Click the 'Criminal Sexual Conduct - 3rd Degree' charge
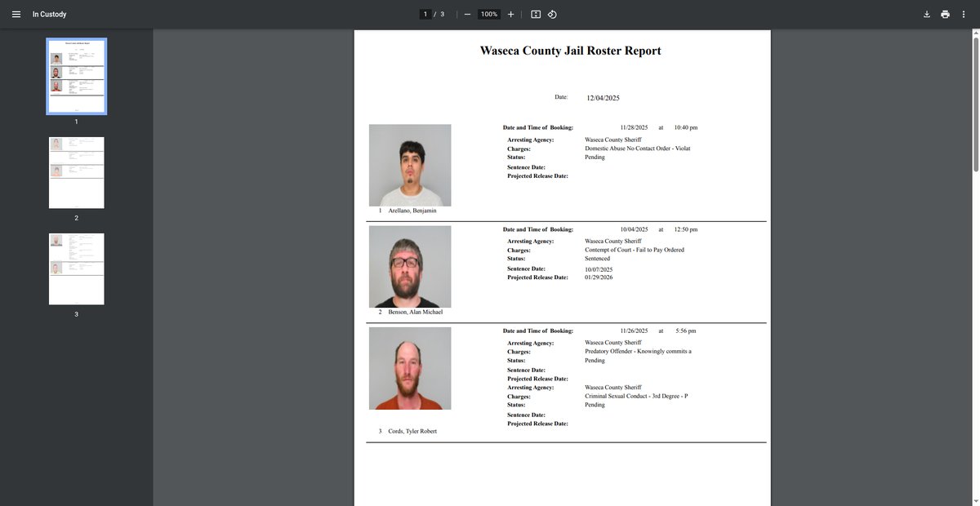 tap(636, 397)
